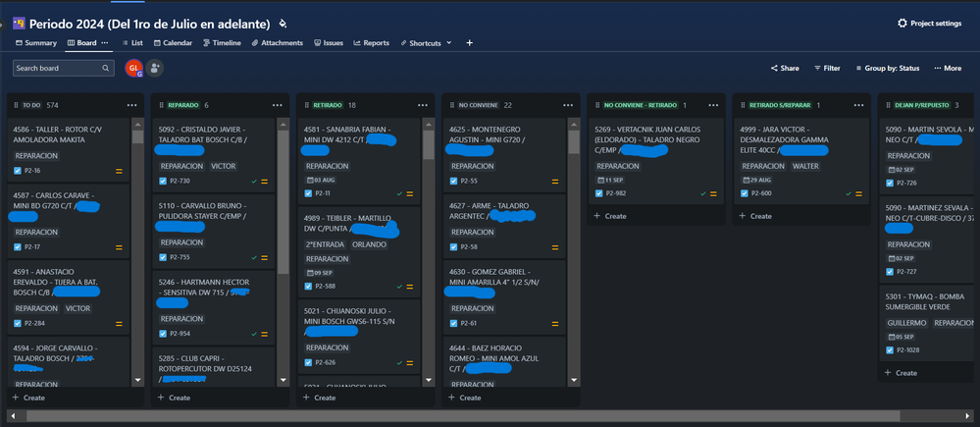The image size is (980, 427).
Task: Click priority icon on card P2-284
Action: 119,324
